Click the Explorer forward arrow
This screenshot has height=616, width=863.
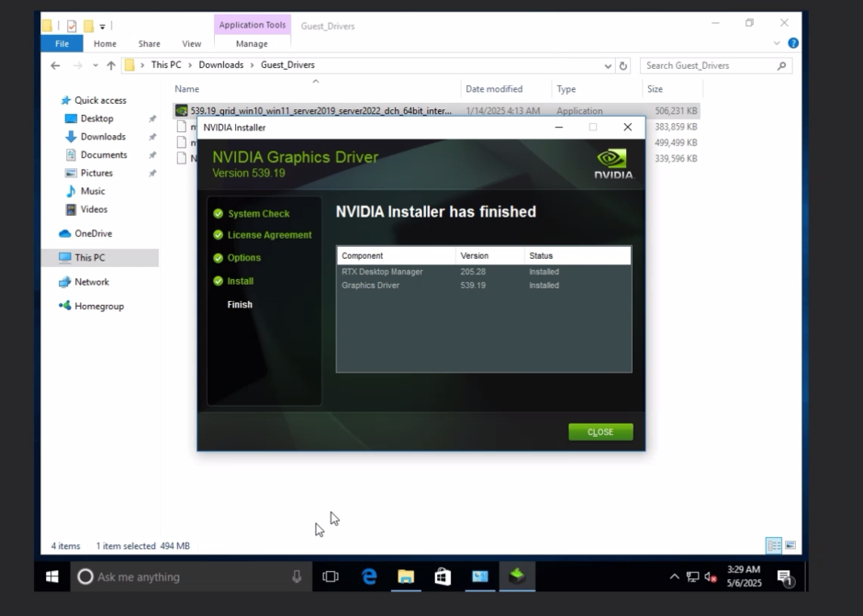[78, 65]
